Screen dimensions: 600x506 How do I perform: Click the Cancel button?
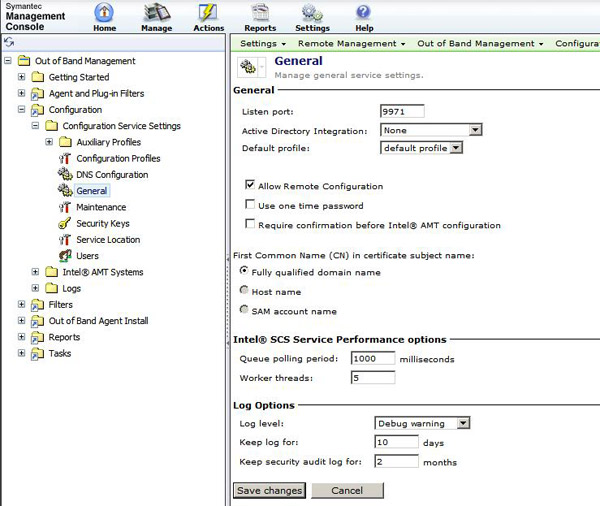pos(347,490)
